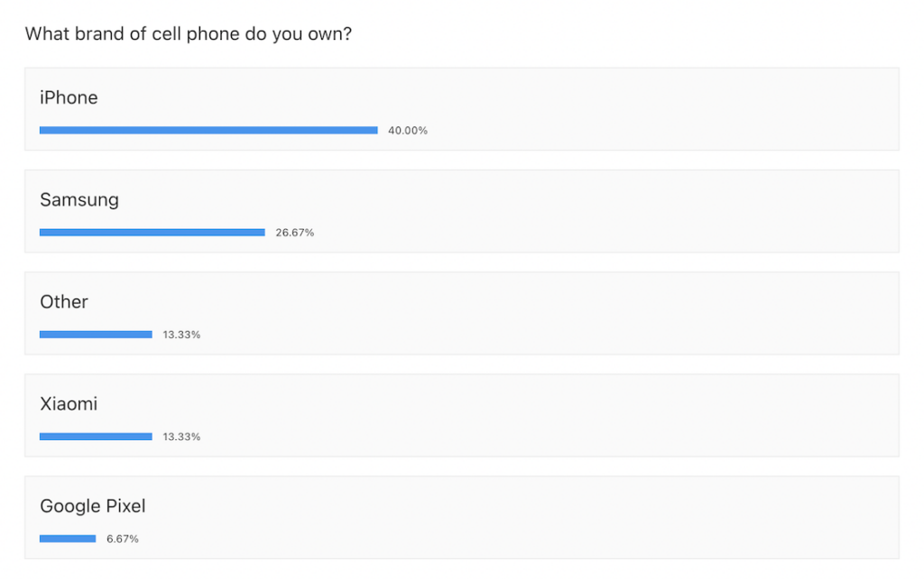Click the Samsung result label
This screenshot has width=924, height=579.
[x=79, y=200]
